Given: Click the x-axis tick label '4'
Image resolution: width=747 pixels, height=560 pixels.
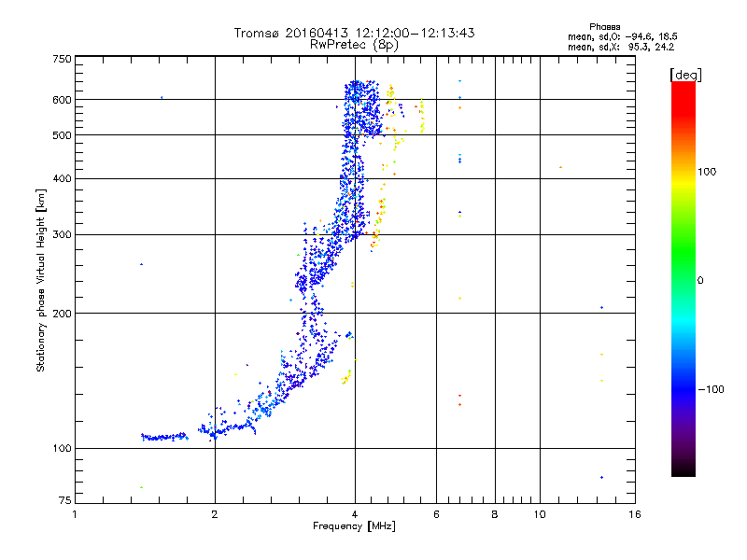Looking at the screenshot, I should click(x=355, y=514).
